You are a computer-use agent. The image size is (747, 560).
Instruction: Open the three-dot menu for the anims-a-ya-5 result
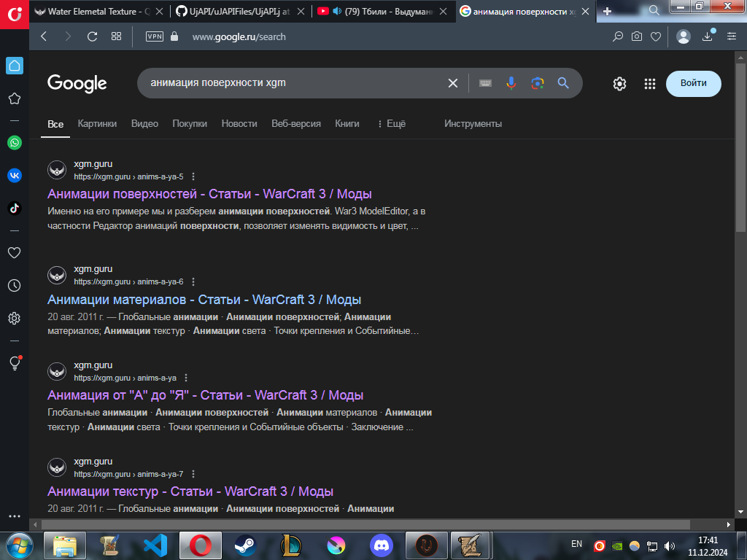[x=193, y=176]
